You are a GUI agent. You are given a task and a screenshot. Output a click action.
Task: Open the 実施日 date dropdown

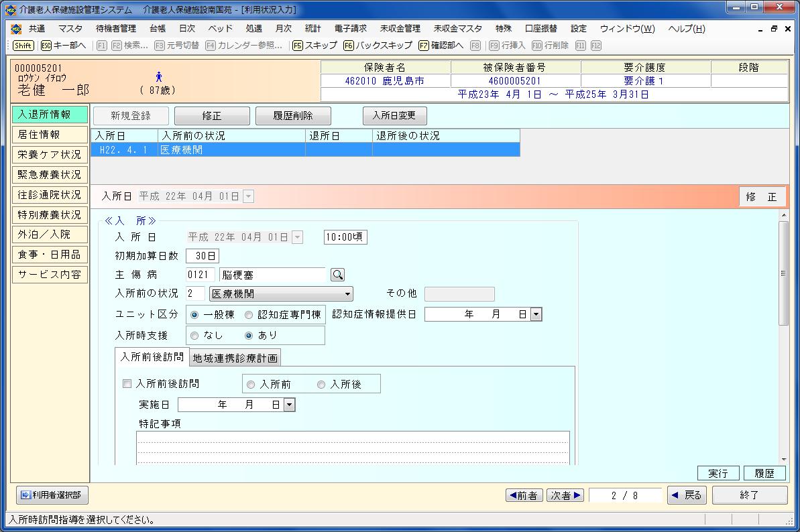[289, 405]
